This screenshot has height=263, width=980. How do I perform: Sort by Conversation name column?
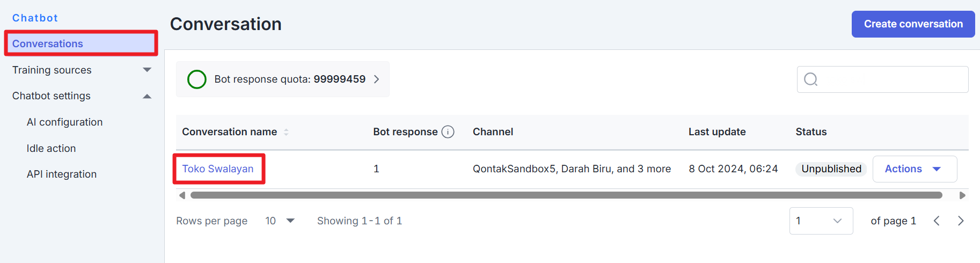pyautogui.click(x=286, y=132)
